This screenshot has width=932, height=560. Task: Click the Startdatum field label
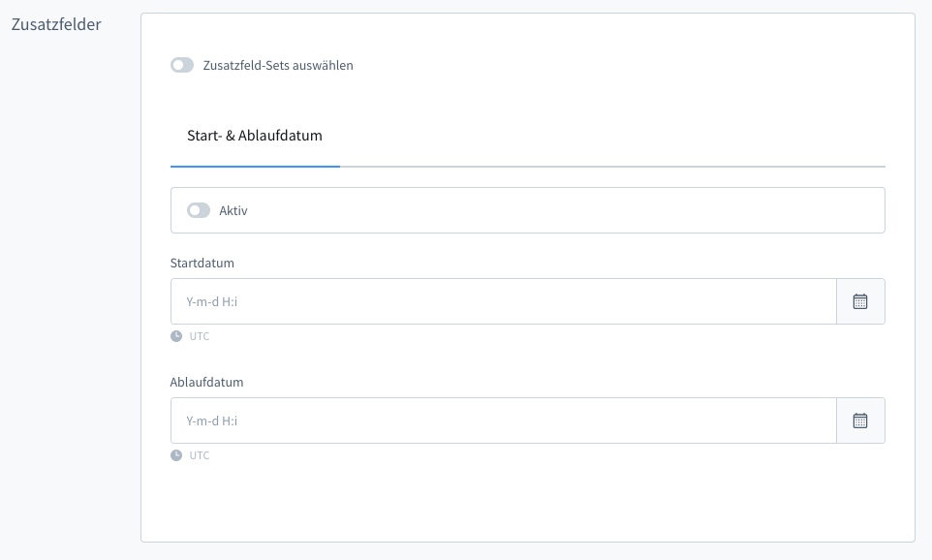pyautogui.click(x=202, y=263)
